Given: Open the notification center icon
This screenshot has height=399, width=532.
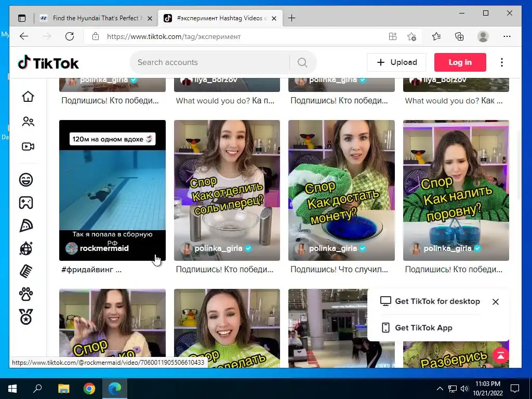Looking at the screenshot, I should 515,389.
